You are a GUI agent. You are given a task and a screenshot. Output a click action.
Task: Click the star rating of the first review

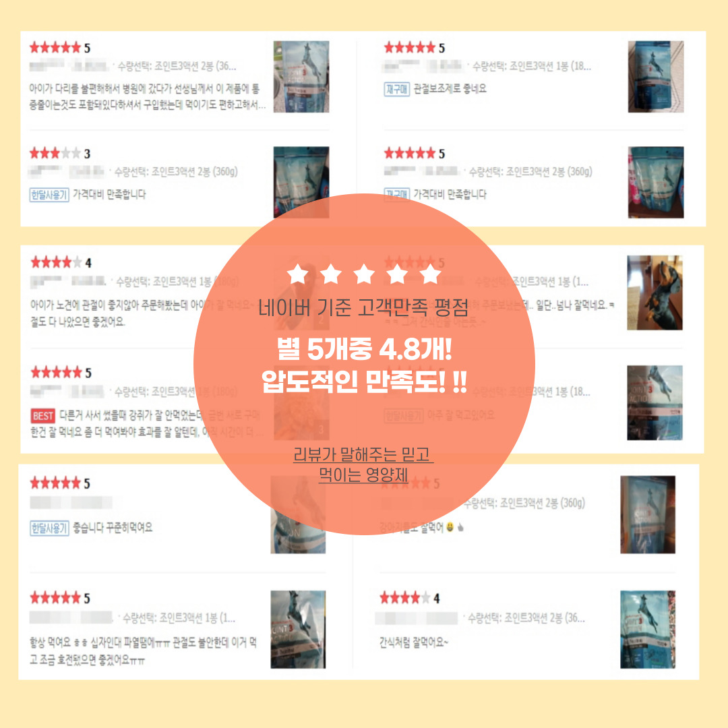click(60, 47)
